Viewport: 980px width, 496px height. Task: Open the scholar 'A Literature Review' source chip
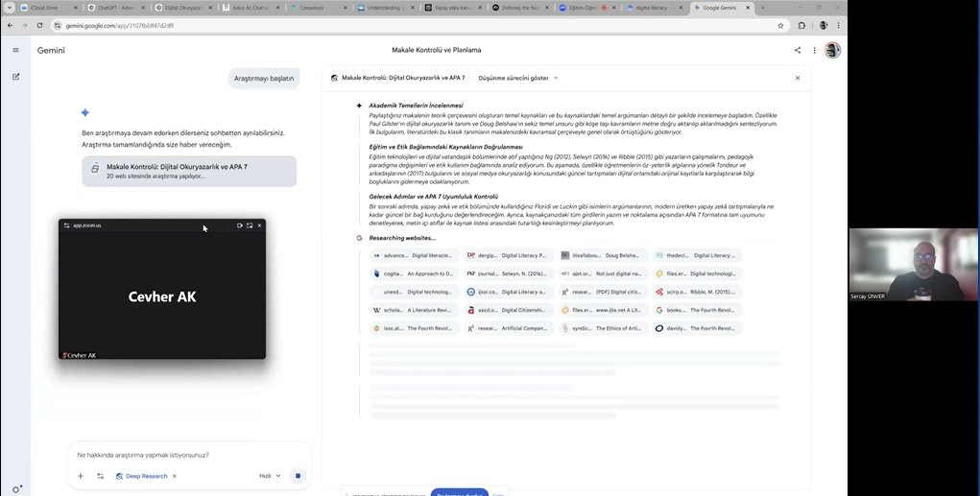pos(413,310)
